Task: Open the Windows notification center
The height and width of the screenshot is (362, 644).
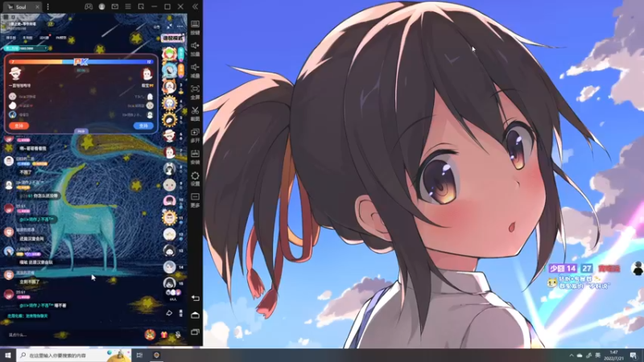Action: pyautogui.click(x=634, y=356)
